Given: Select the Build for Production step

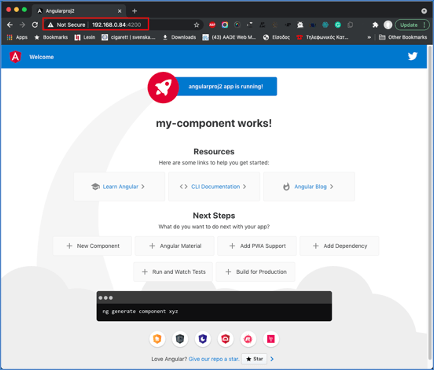Looking at the screenshot, I should coord(255,272).
